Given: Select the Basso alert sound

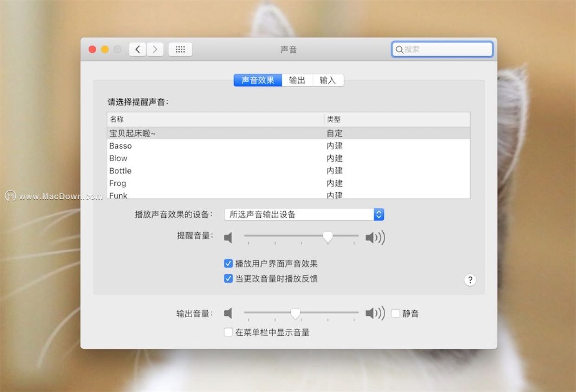Looking at the screenshot, I should (288, 146).
